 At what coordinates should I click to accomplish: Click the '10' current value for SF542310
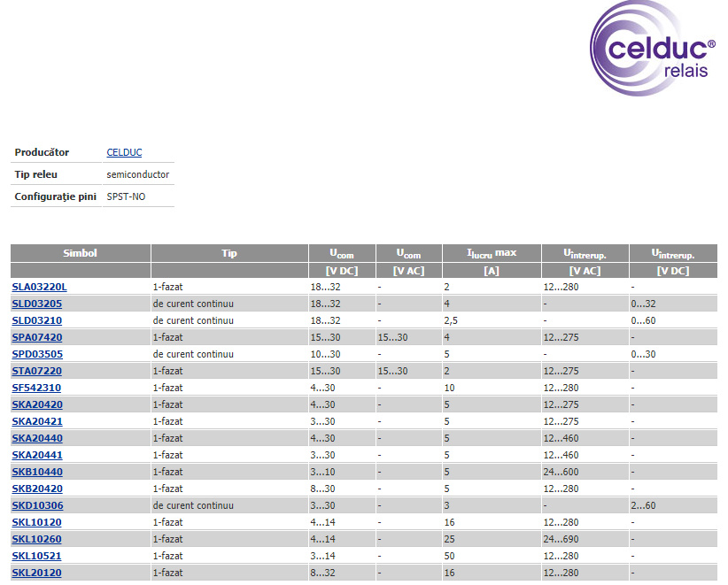click(449, 388)
